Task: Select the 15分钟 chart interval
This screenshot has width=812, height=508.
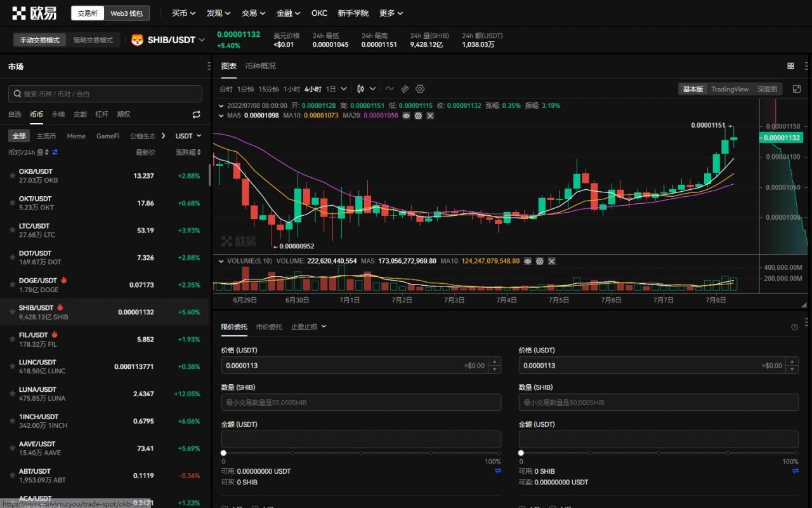Action: (x=268, y=89)
